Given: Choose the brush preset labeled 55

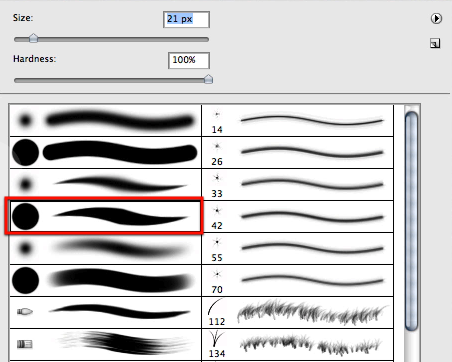Looking at the screenshot, I should (298, 248).
